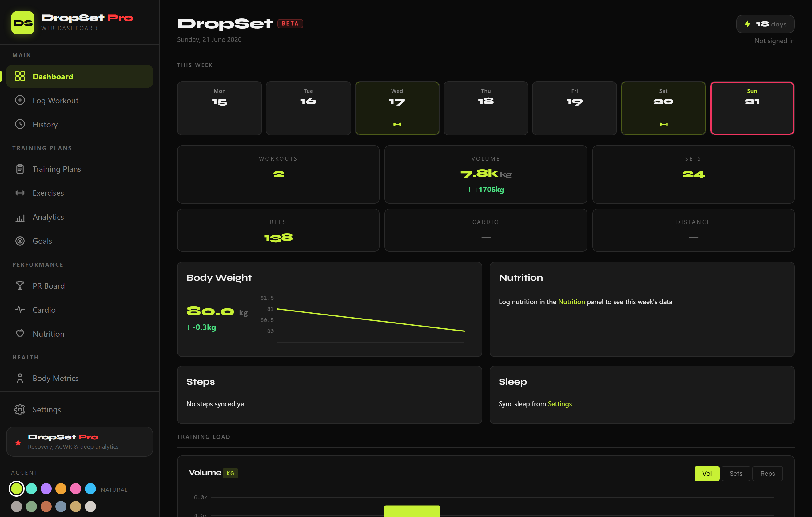The height and width of the screenshot is (517, 812).
Task: Click the Not signed in text
Action: pos(774,41)
